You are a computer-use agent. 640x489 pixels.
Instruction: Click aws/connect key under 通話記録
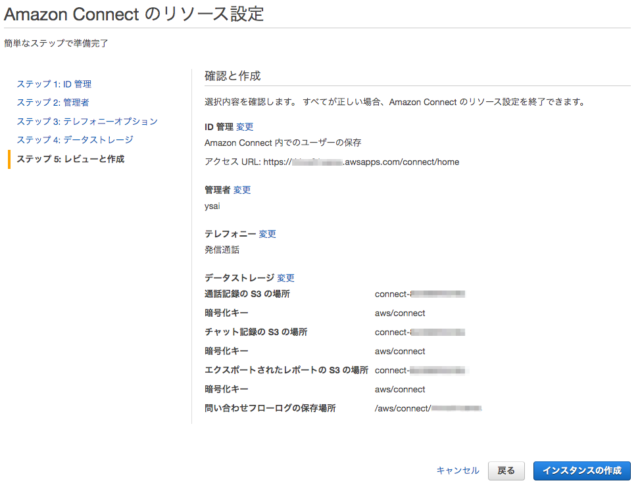click(x=400, y=313)
